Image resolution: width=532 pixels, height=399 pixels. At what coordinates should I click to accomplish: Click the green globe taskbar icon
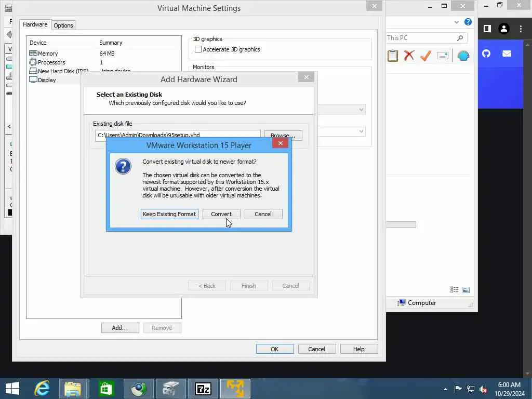tap(138, 389)
